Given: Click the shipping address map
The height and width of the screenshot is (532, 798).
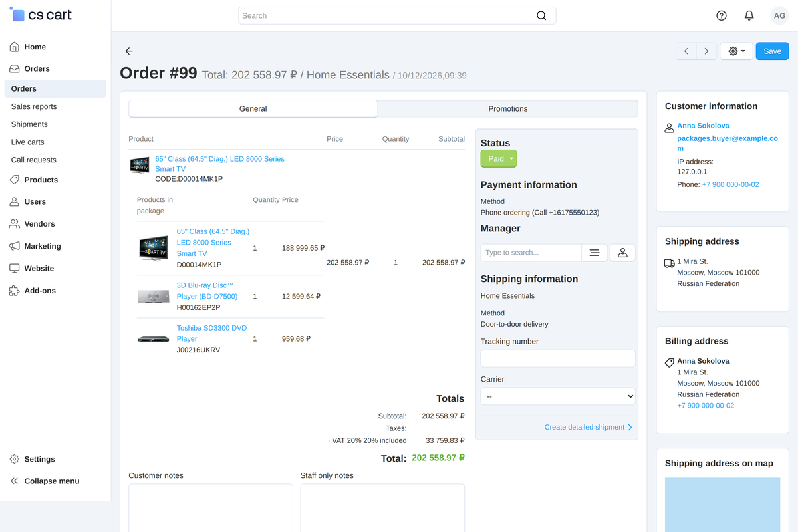Looking at the screenshot, I should pos(722,505).
